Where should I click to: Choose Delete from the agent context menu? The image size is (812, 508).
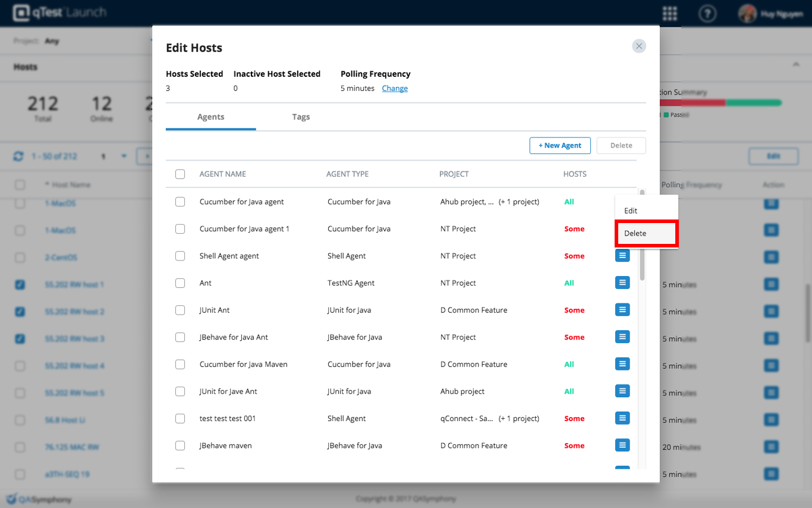pyautogui.click(x=646, y=233)
